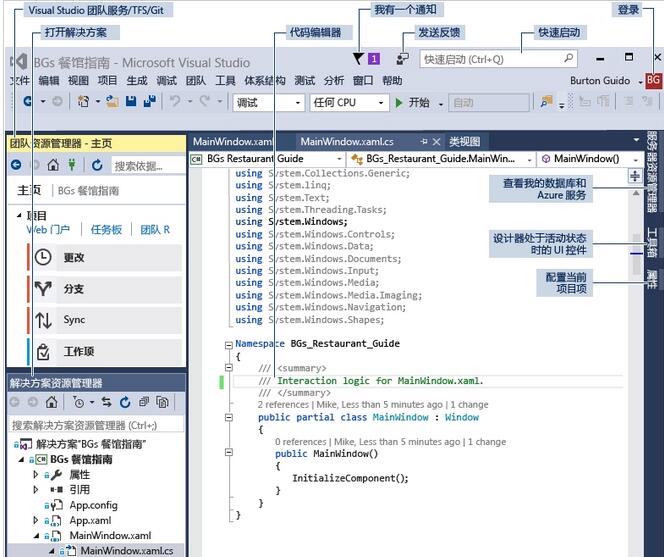Open the 视图 menu
Screen dimensions: 664x557
pyautogui.click(x=78, y=80)
